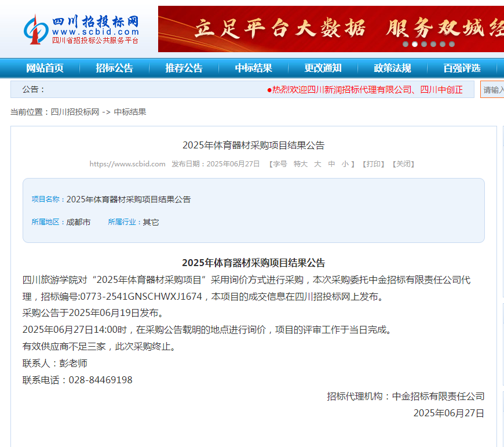Select the fourth banner carousel dot

click(x=433, y=44)
